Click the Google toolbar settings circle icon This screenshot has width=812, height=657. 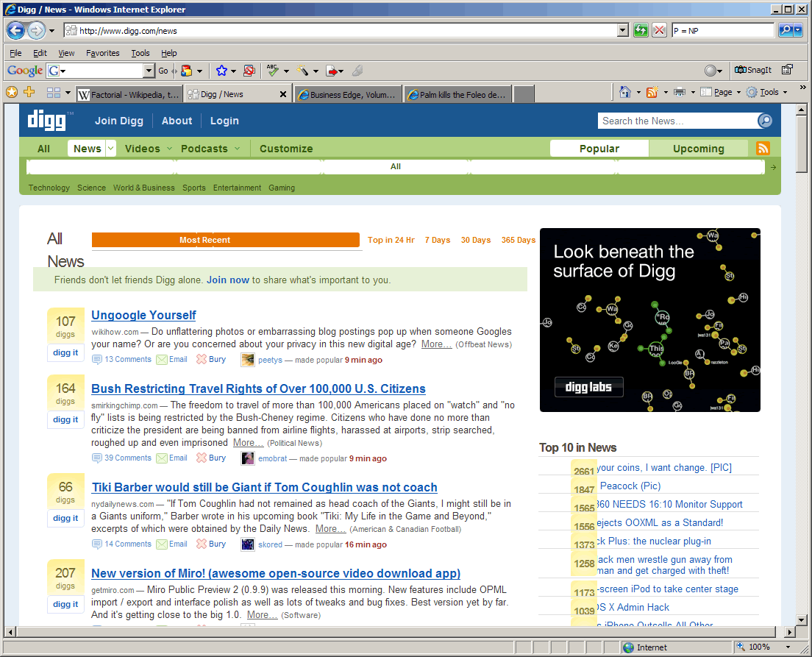pos(710,71)
